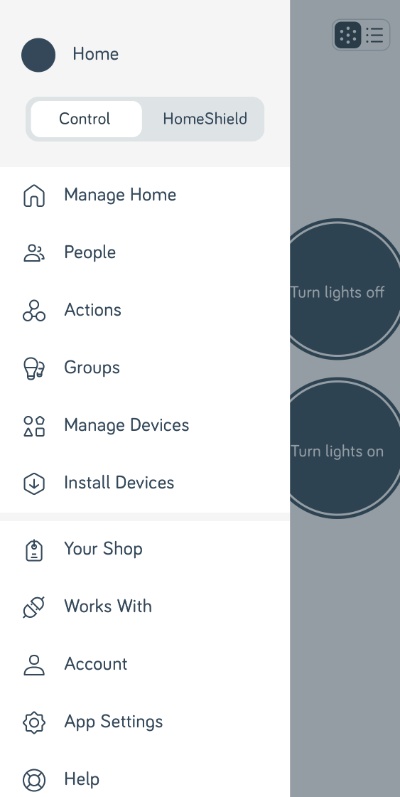Image resolution: width=400 pixels, height=797 pixels.
Task: Open the Manage Devices shapes icon
Action: click(x=34, y=426)
